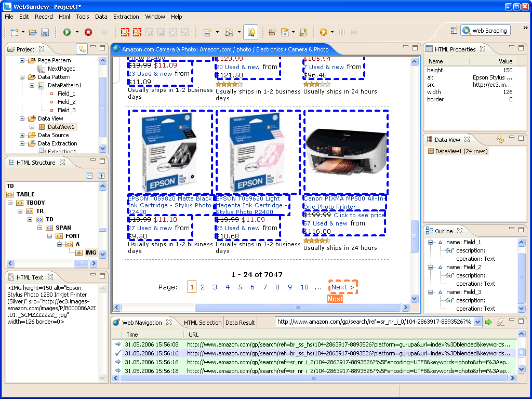Viewport: 532px width, 399px height.
Task: Start recording with the green play icon
Action: tap(67, 32)
